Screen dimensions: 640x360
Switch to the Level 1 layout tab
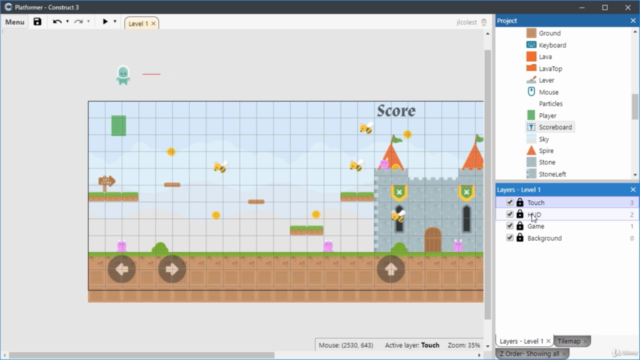[138, 24]
